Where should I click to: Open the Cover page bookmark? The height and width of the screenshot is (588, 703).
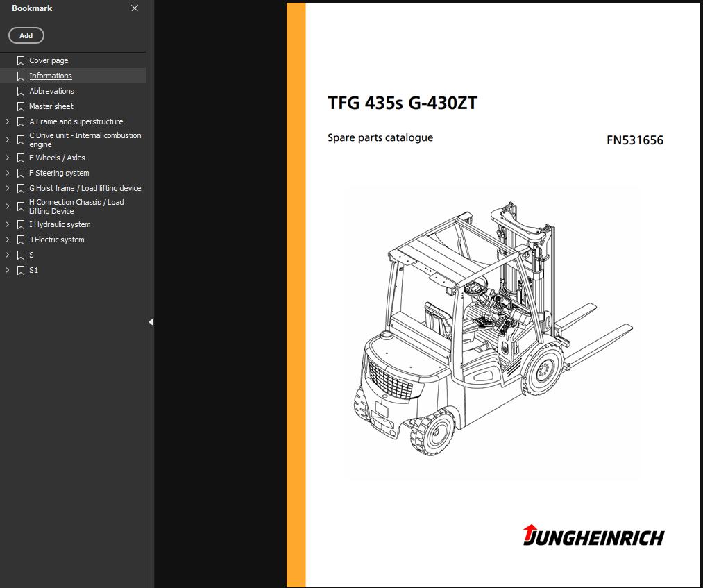click(49, 60)
